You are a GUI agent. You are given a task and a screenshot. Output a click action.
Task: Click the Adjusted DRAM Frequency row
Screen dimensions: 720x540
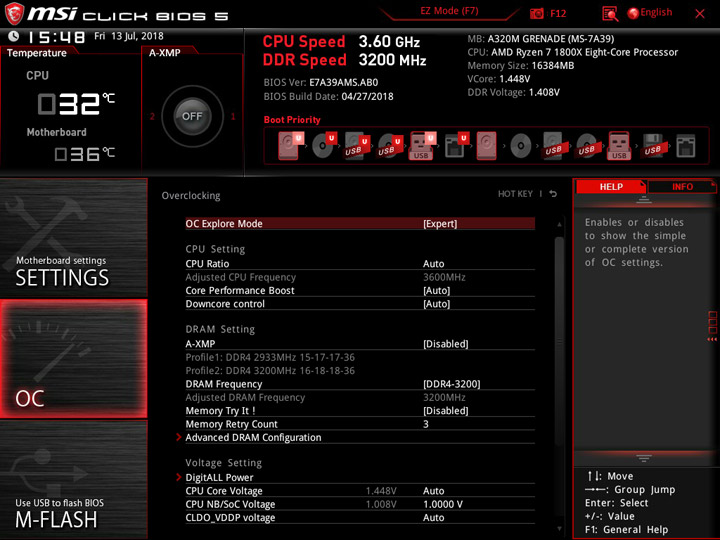click(x=360, y=397)
